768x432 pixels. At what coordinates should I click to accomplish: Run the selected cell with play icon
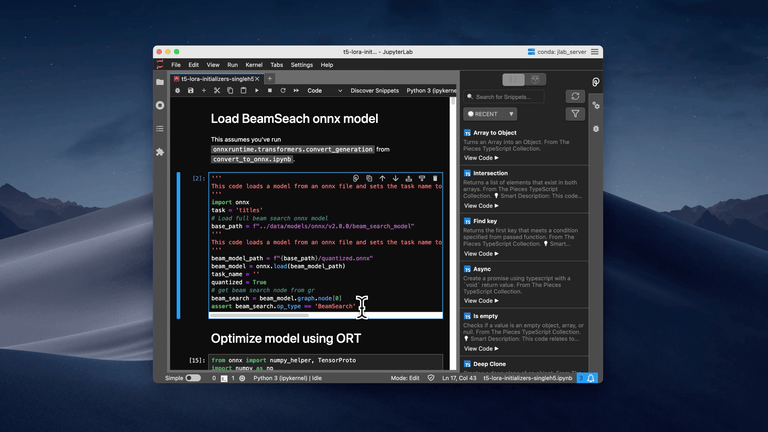[256, 90]
